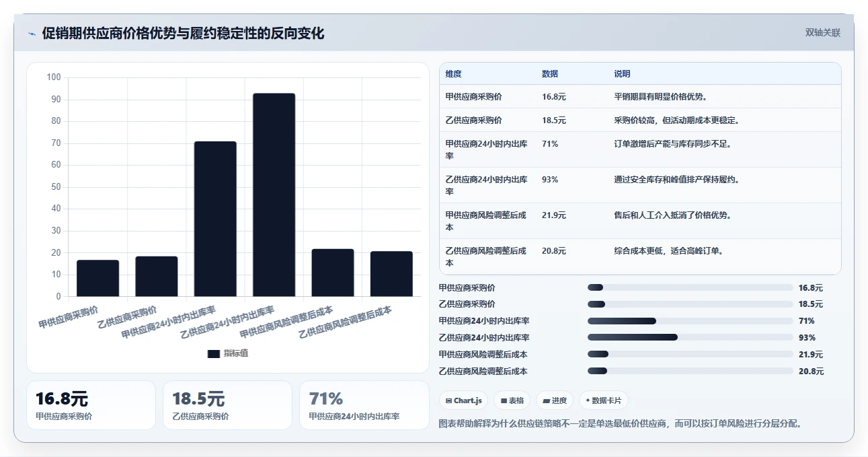The width and height of the screenshot is (868, 457).
Task: Click the 甲供应商风险调整后成本 progress bar
Action: pyautogui.click(x=691, y=354)
